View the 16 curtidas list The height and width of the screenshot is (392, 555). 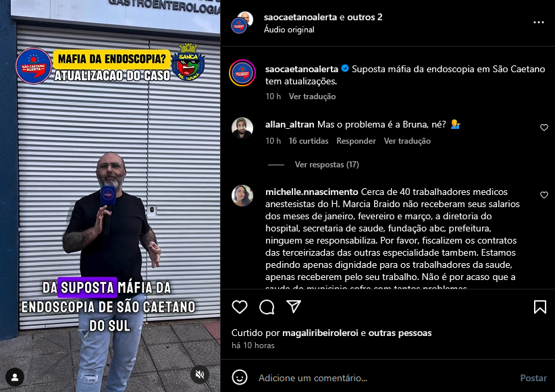(x=309, y=141)
